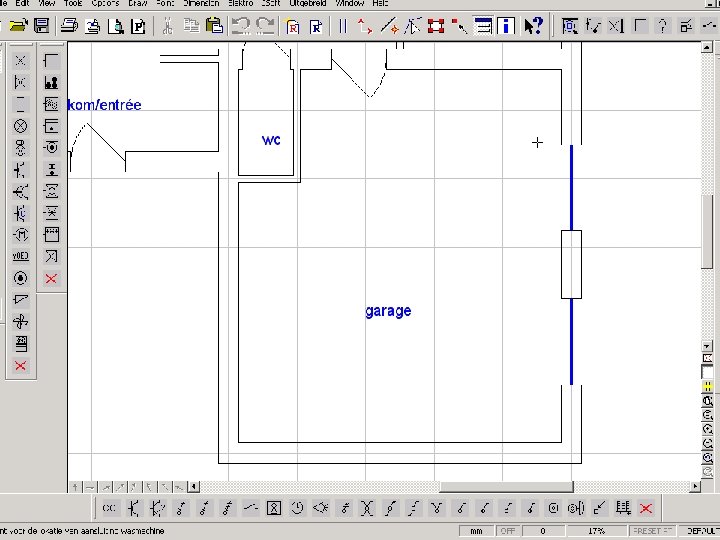Select the fan symbol in left palette
The height and width of the screenshot is (540, 720).
pyautogui.click(x=20, y=321)
